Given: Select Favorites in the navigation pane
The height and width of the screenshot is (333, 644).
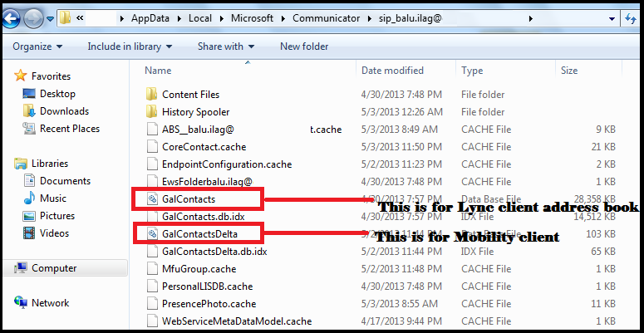Looking at the screenshot, I should click(x=51, y=76).
